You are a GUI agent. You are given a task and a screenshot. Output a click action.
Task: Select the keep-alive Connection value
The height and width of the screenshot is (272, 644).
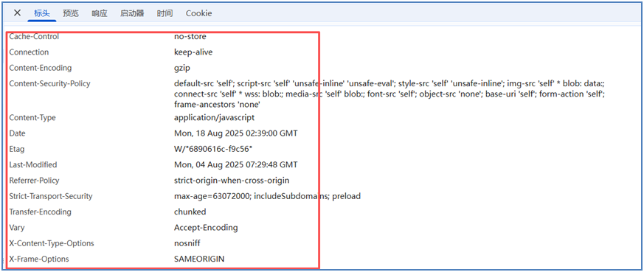pos(193,52)
